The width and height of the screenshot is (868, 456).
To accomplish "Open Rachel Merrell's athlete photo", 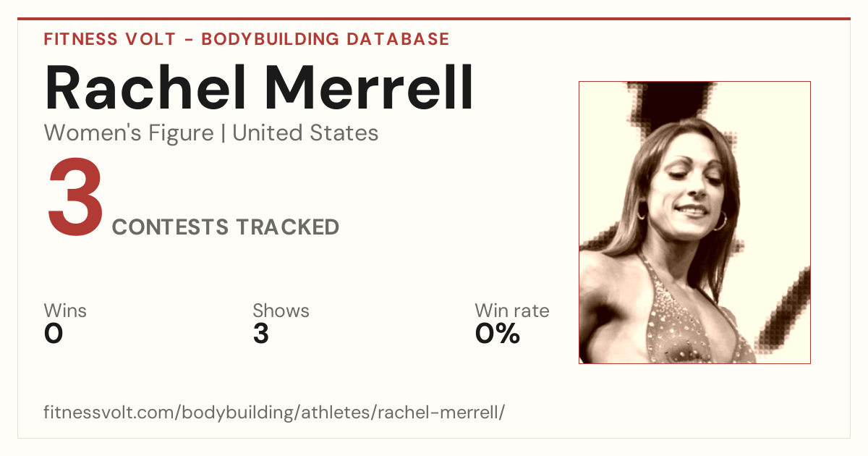I will (694, 222).
